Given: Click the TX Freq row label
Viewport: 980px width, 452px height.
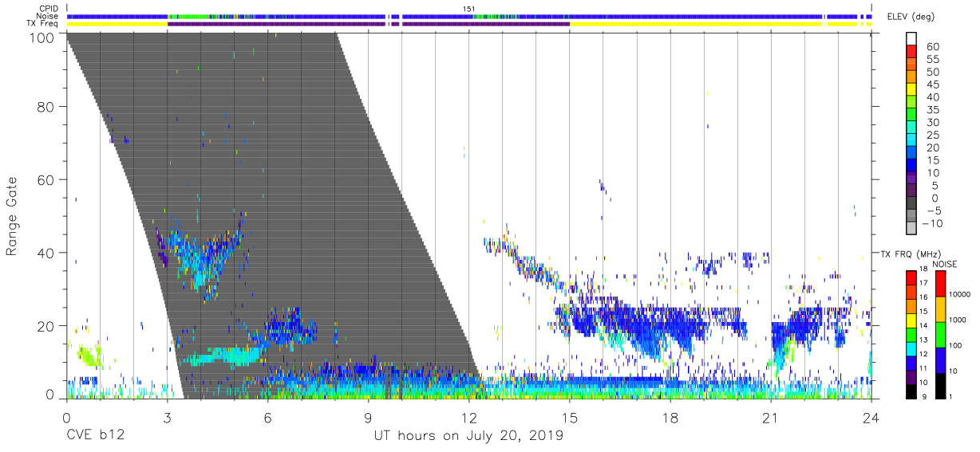Looking at the screenshot, I should click(x=42, y=24).
